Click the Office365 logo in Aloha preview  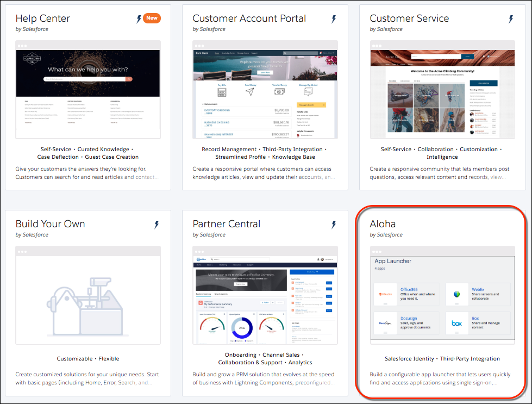pos(385,294)
